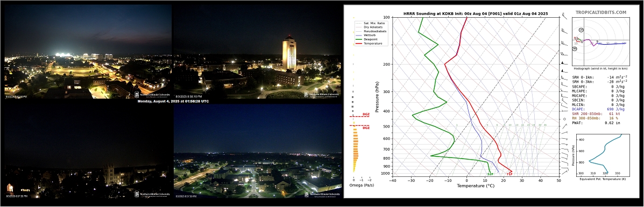This screenshot has width=644, height=207.
Task: Click the 50 temperature axis tick label
Action: point(558,180)
